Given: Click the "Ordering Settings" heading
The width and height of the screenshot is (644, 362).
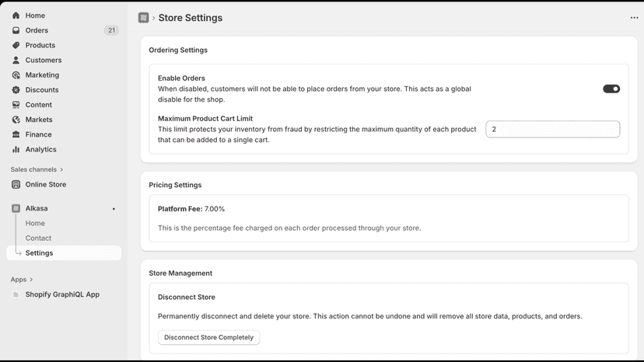Looking at the screenshot, I should 178,50.
